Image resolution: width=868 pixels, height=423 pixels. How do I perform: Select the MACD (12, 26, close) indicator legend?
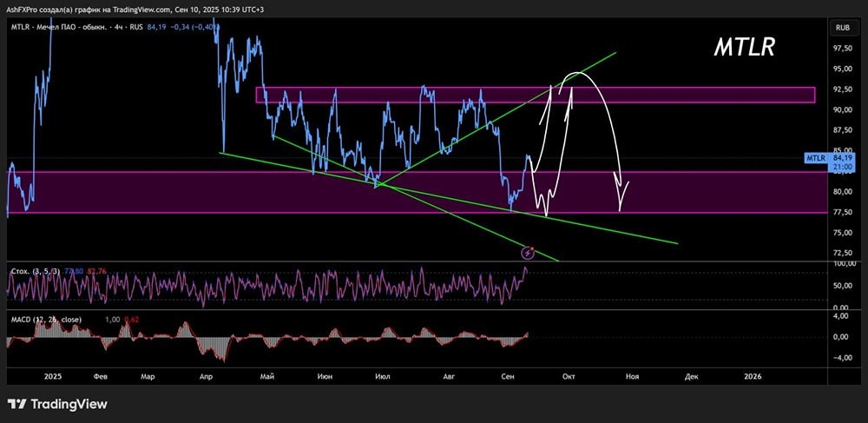pyautogui.click(x=46, y=320)
